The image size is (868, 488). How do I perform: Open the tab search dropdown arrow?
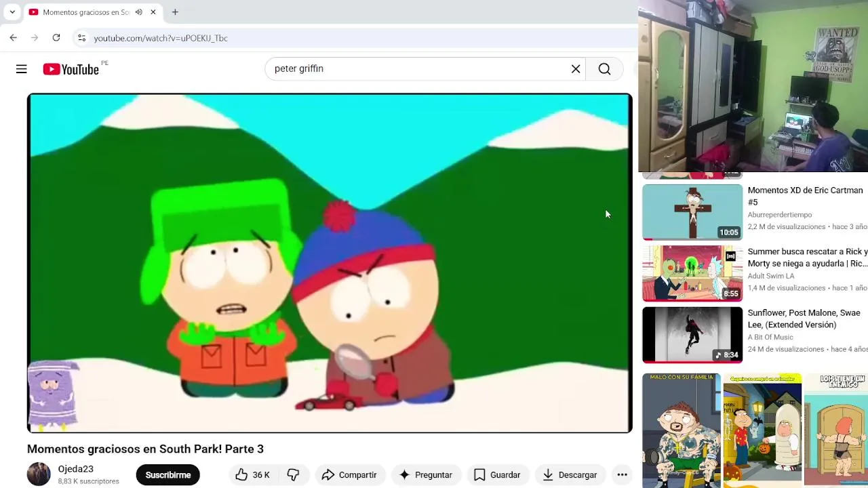point(12,12)
